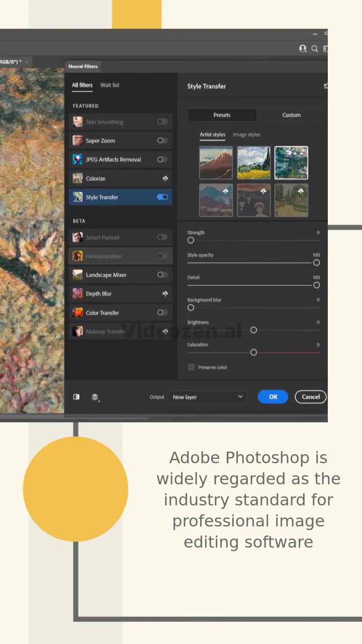Click the JPEG Artifacts Removal label
The height and width of the screenshot is (644, 362).
[113, 159]
